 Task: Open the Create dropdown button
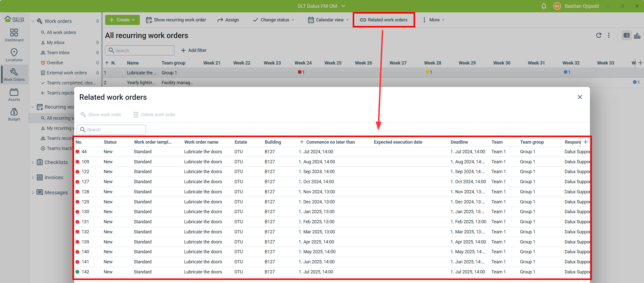[122, 20]
